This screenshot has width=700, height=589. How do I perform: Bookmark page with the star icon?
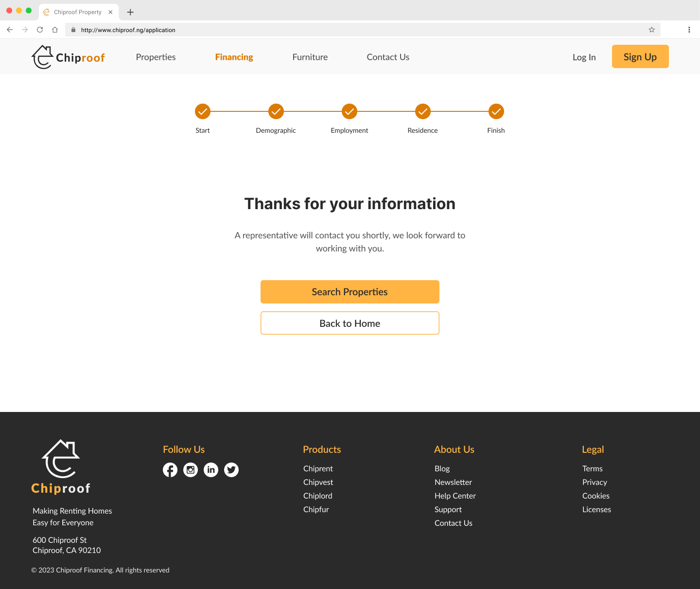click(651, 30)
